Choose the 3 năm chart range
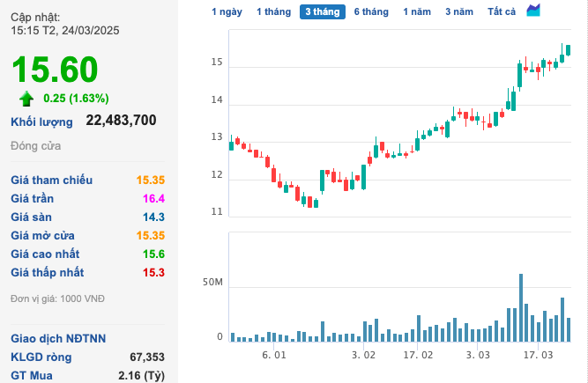Viewport: 588px width, 383px height. coord(459,11)
